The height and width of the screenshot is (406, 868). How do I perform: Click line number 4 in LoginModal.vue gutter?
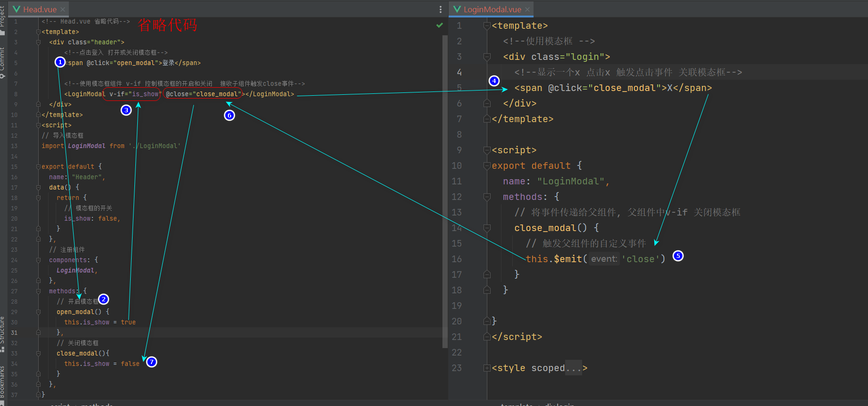pos(459,73)
